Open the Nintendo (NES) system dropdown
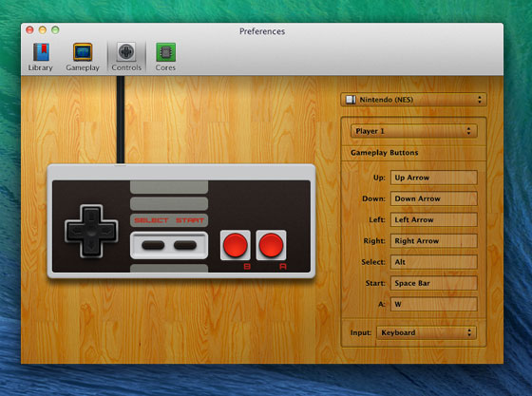 pyautogui.click(x=413, y=100)
